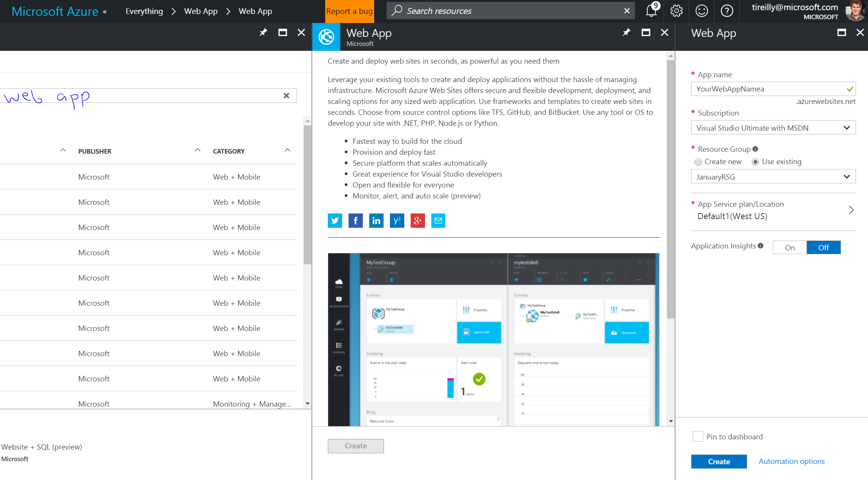The width and height of the screenshot is (868, 480).
Task: Click Report a bug
Action: click(x=349, y=11)
